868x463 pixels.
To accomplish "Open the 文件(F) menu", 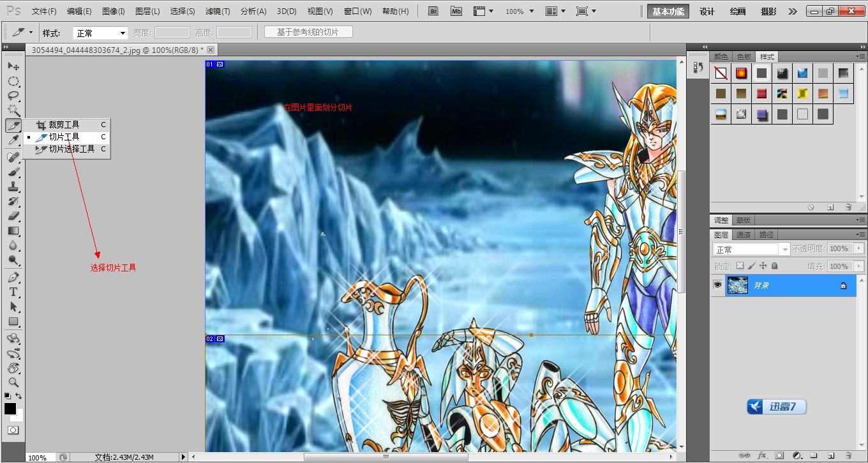I will tap(44, 11).
